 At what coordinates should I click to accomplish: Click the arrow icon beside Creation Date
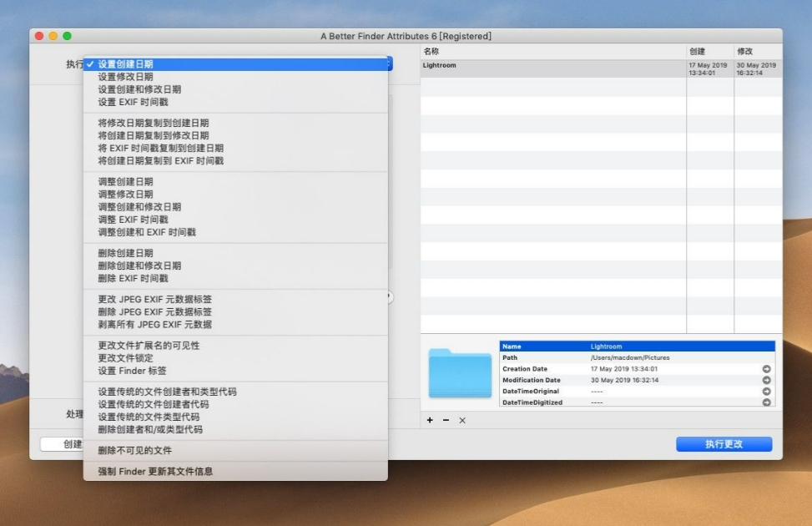pyautogui.click(x=766, y=369)
